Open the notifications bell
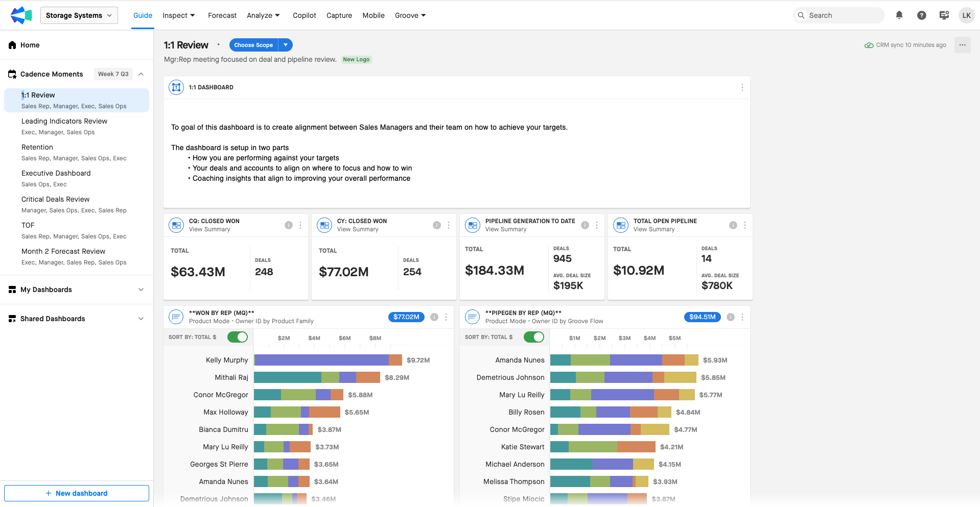This screenshot has height=507, width=980. tap(899, 15)
